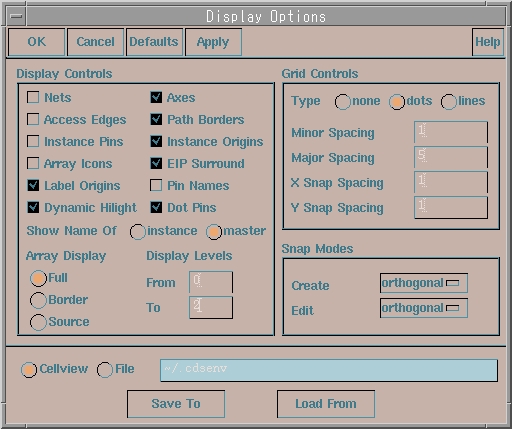Enable the Instance Pins checkbox
The width and height of the screenshot is (512, 429).
tap(33, 141)
